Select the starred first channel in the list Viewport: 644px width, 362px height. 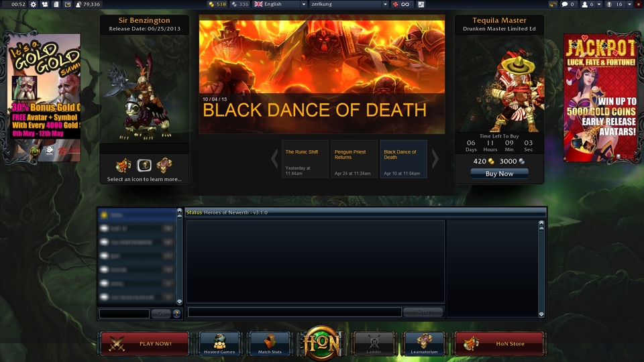point(137,215)
